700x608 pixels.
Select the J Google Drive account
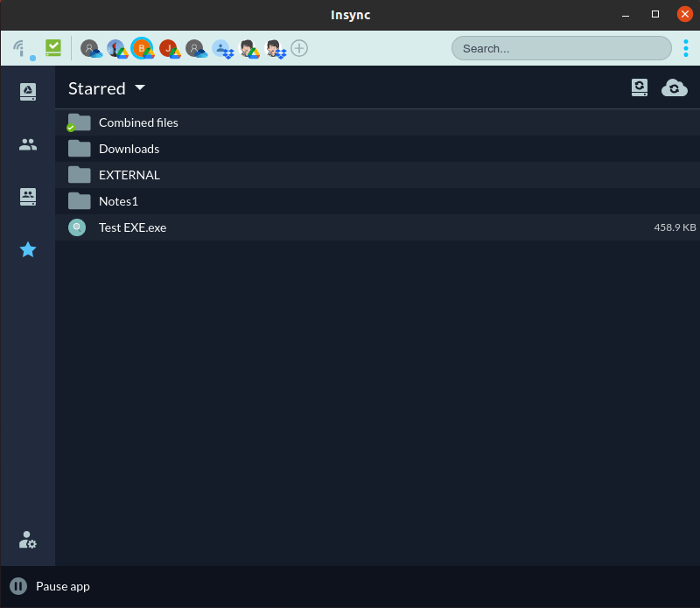tap(170, 48)
